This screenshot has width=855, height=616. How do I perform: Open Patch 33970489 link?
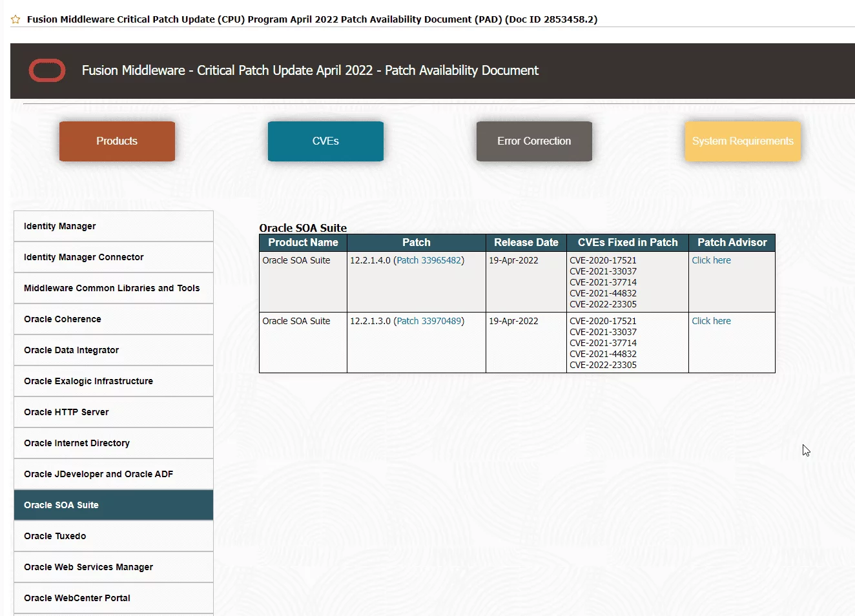(x=429, y=321)
